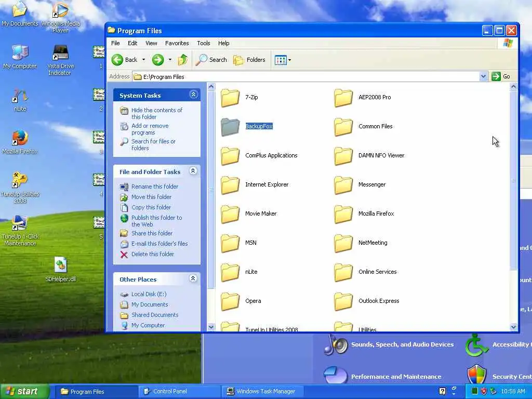Select the Opera folder icon
The height and width of the screenshot is (399, 532).
tap(230, 301)
